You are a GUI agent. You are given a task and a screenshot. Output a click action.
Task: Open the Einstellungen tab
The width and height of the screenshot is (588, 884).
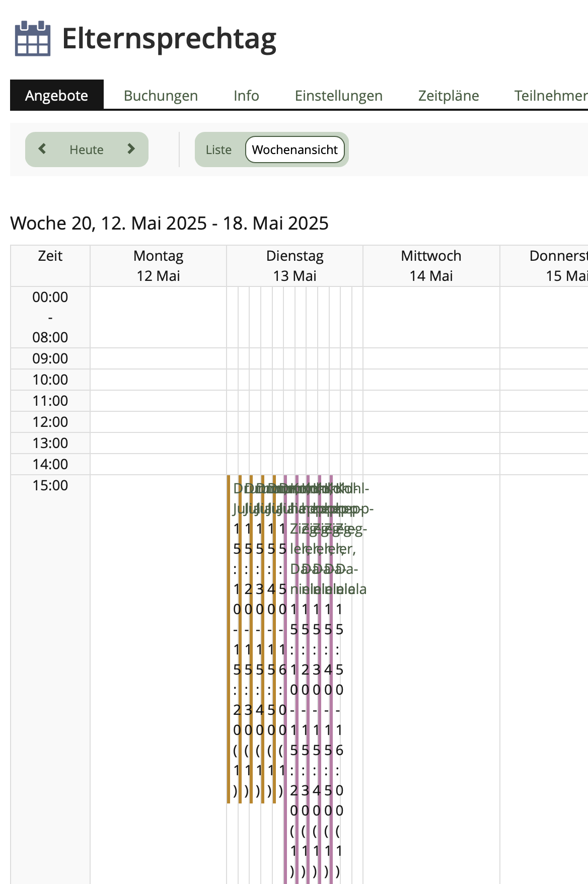pos(339,95)
